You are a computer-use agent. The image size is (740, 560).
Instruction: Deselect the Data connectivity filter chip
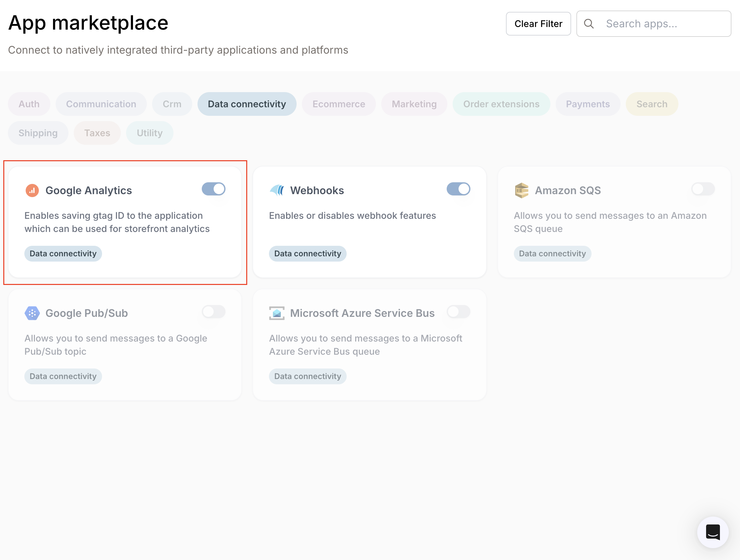pos(247,104)
